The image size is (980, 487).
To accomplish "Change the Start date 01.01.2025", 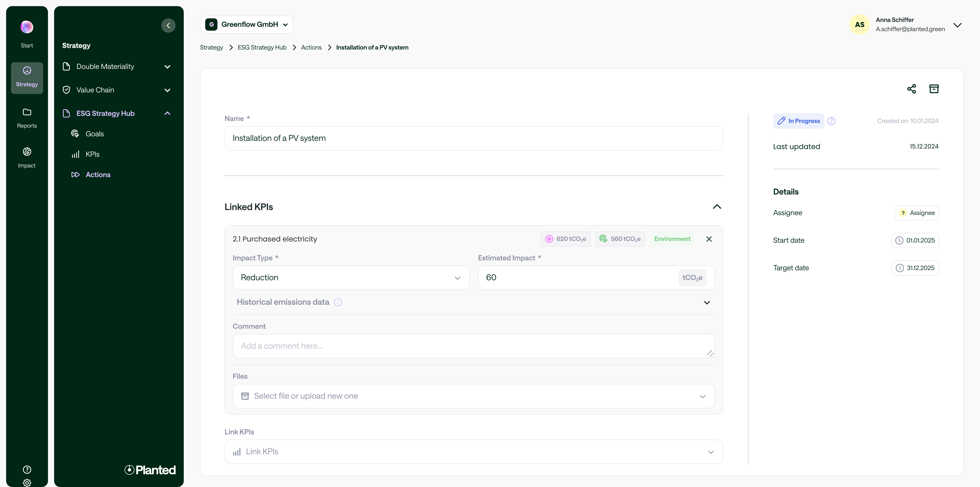I will click(915, 240).
